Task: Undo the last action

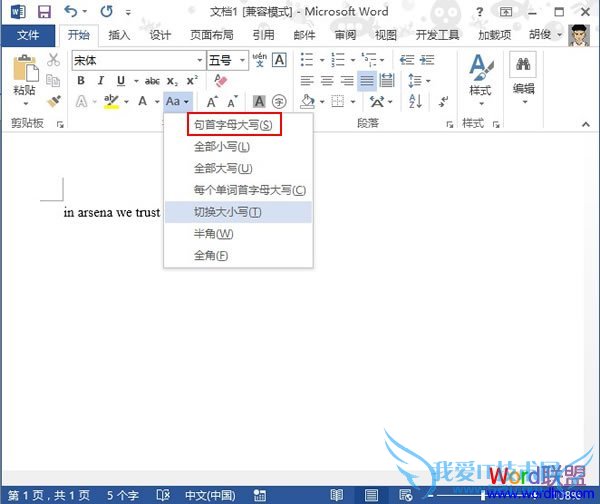Action: click(x=71, y=11)
